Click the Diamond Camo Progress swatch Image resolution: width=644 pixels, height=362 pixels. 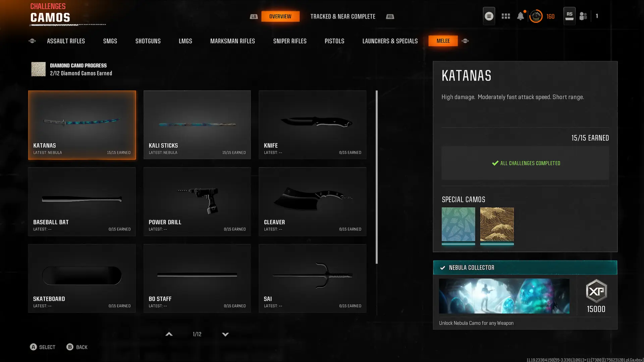tap(38, 69)
